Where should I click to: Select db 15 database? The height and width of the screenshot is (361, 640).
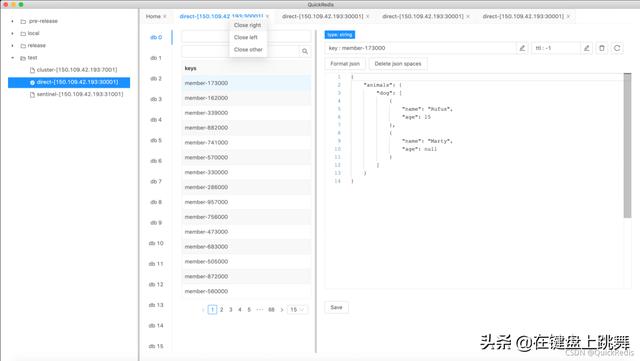(x=156, y=346)
